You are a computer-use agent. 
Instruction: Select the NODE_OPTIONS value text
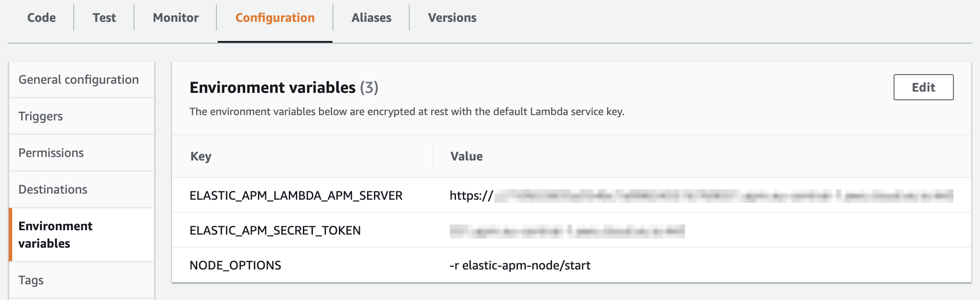[519, 265]
